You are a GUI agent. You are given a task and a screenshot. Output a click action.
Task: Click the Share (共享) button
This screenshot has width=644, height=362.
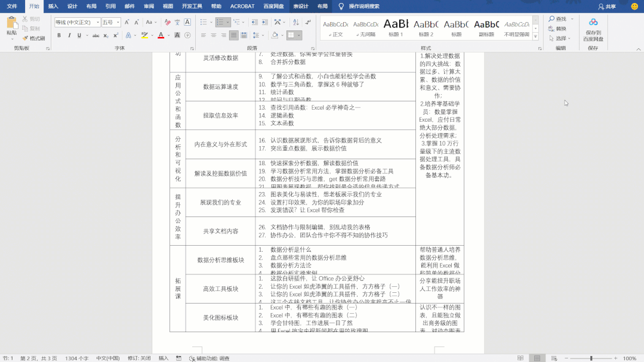tap(607, 6)
